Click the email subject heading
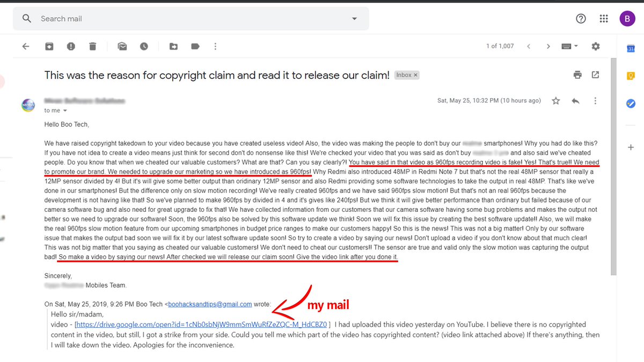Viewport: 644px width, 362px height. click(x=217, y=75)
